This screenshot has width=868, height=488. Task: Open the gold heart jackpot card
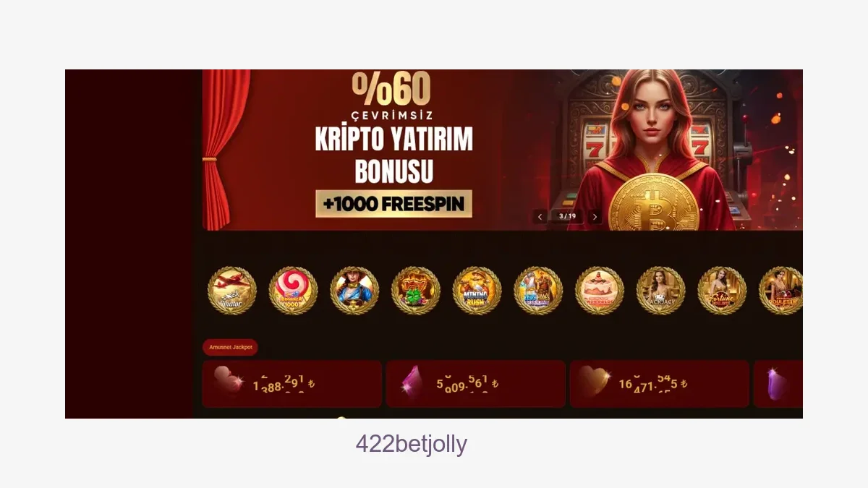point(660,384)
